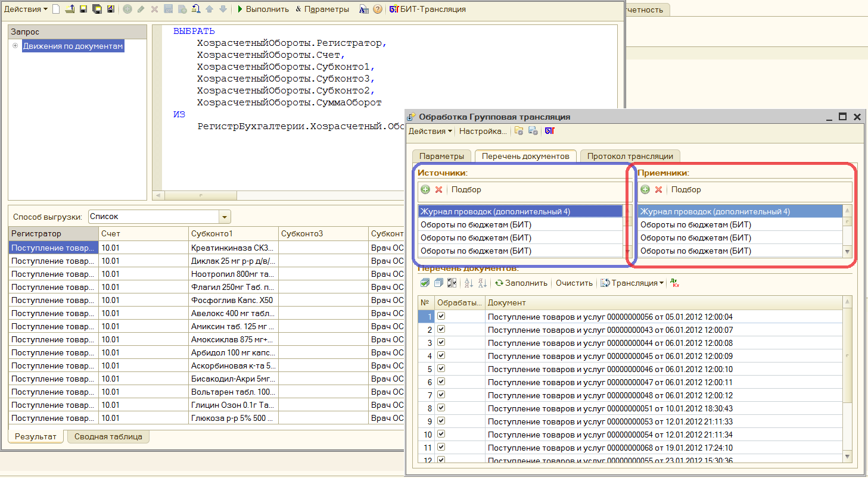Image resolution: width=868 pixels, height=478 pixels.
Task: Click Заполнить to fill the document list
Action: click(521, 283)
